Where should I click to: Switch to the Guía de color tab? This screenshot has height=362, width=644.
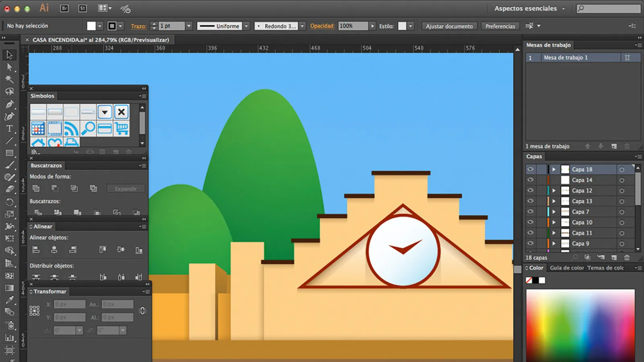tap(566, 267)
